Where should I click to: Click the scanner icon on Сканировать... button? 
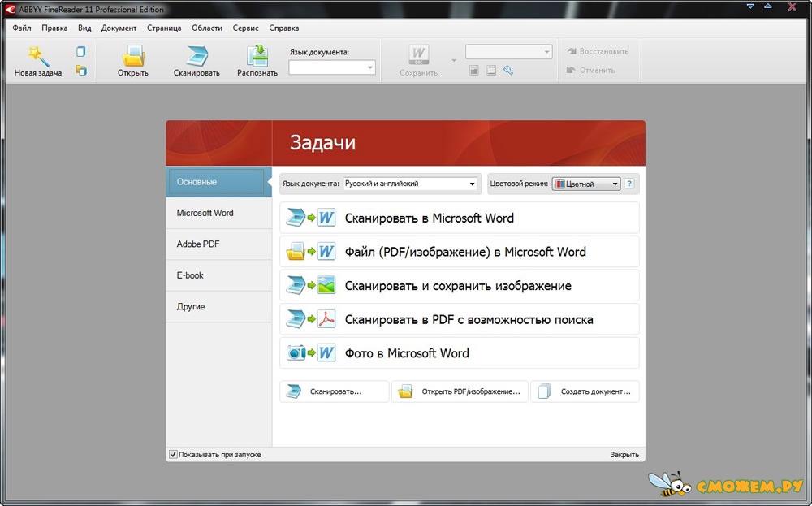(x=294, y=391)
